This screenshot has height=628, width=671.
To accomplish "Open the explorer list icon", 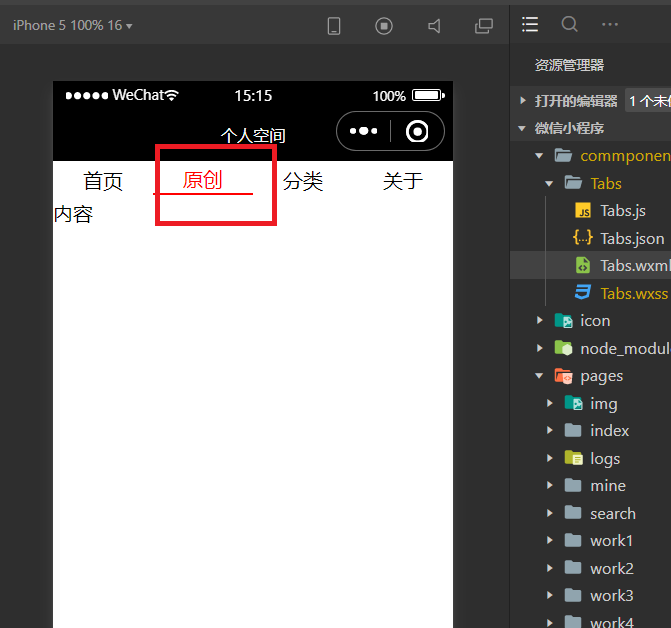I will pyautogui.click(x=530, y=24).
